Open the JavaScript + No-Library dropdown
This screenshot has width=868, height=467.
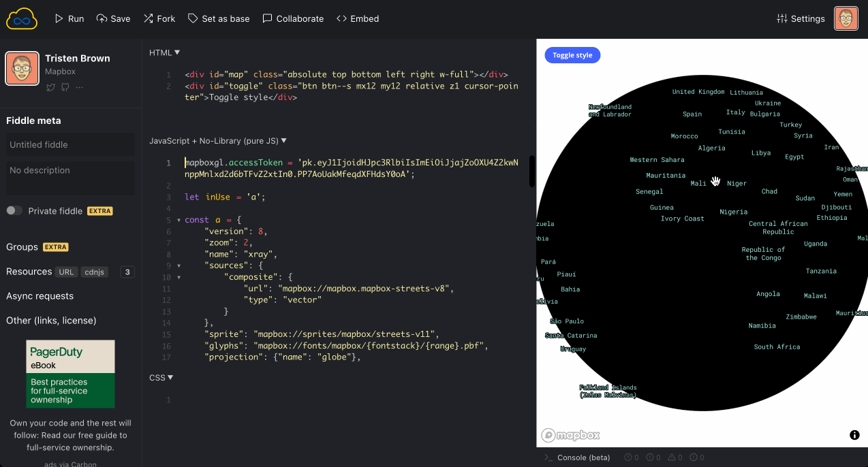[x=218, y=141]
